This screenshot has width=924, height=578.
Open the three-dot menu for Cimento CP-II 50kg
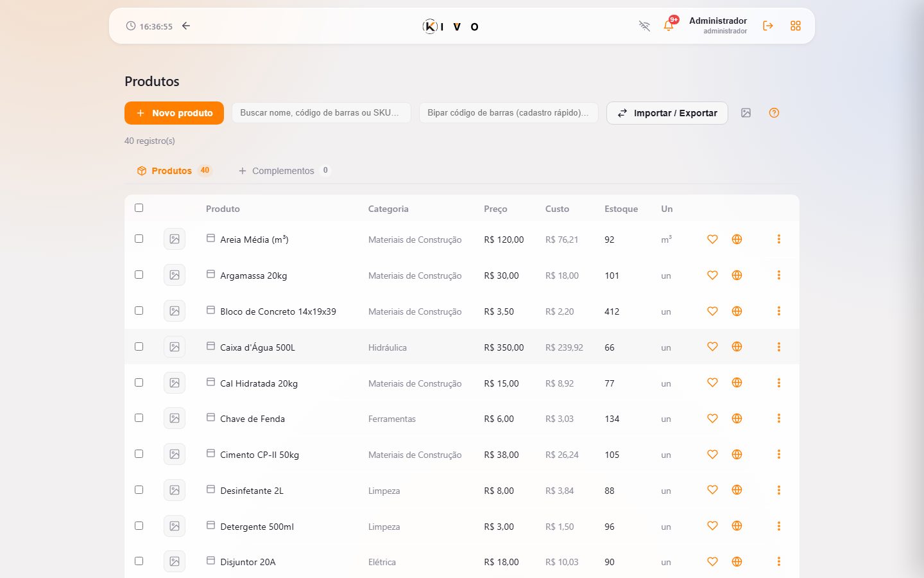pyautogui.click(x=779, y=454)
